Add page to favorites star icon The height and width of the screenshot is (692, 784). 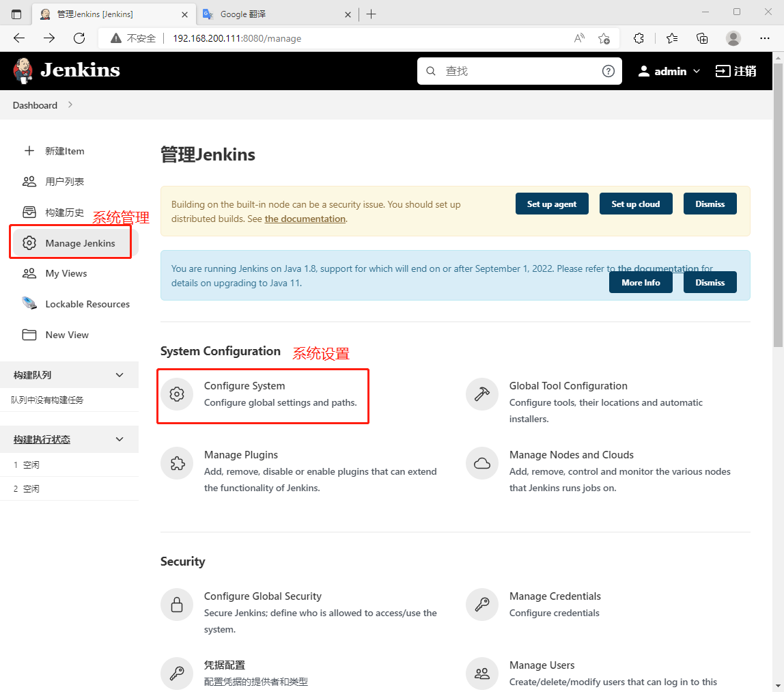click(x=604, y=38)
